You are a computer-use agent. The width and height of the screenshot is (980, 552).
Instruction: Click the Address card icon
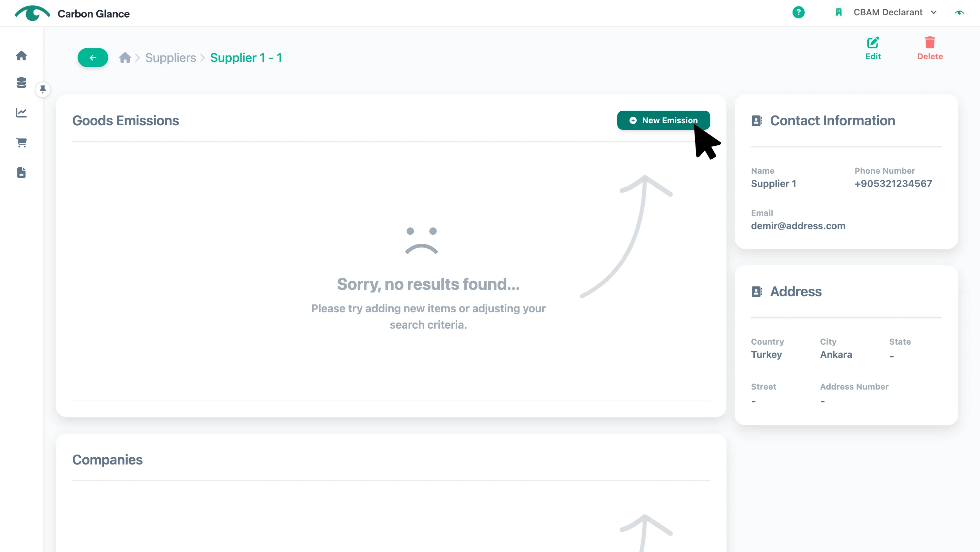point(757,292)
